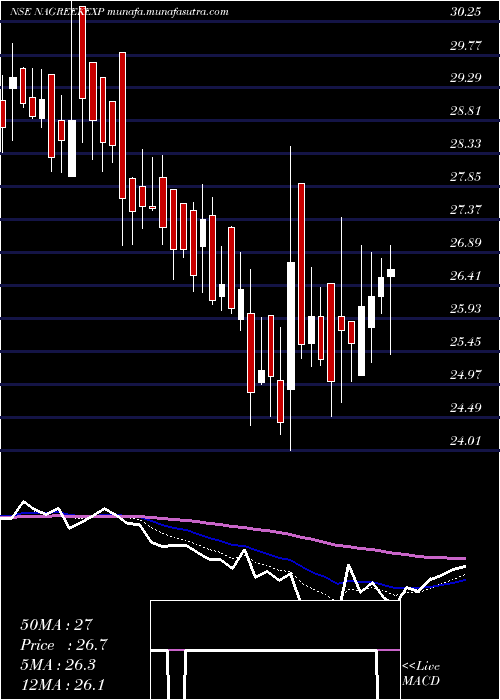
Task: Click the NSE NAGREEKEXP munafa.munafasutra.com title text
Action: [119, 12]
